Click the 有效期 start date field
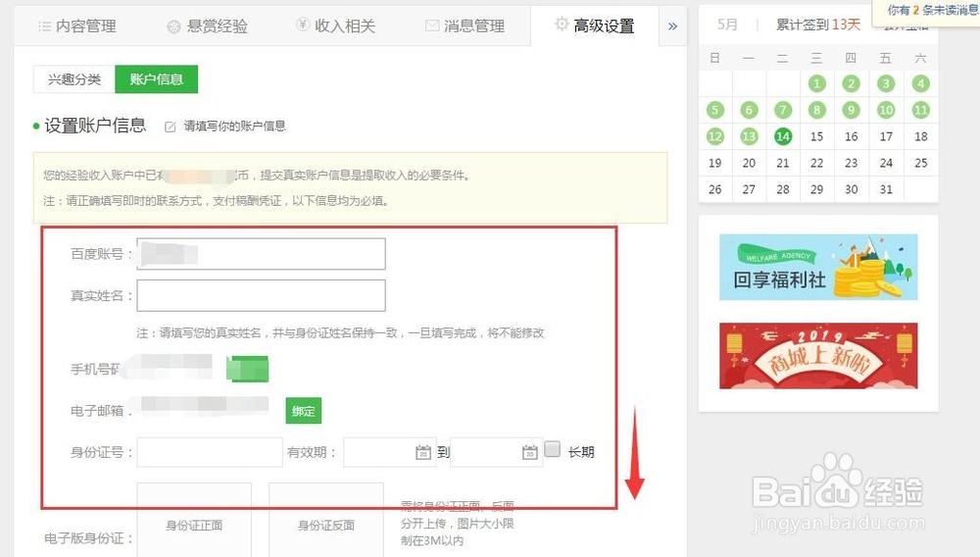Image resolution: width=980 pixels, height=557 pixels. click(x=389, y=452)
